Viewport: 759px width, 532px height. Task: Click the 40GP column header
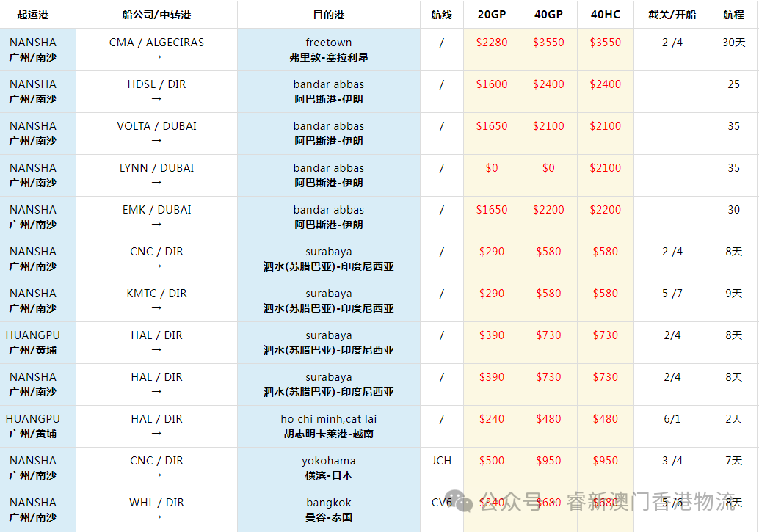click(x=548, y=15)
